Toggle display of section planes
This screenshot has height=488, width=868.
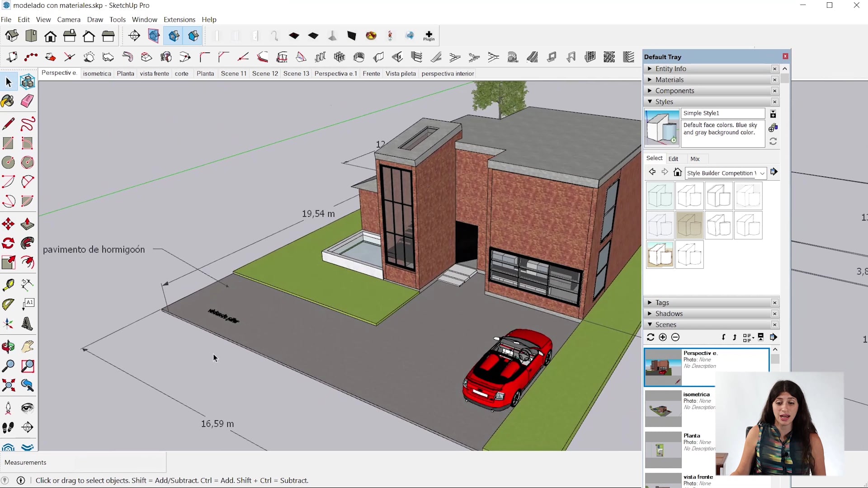(154, 36)
